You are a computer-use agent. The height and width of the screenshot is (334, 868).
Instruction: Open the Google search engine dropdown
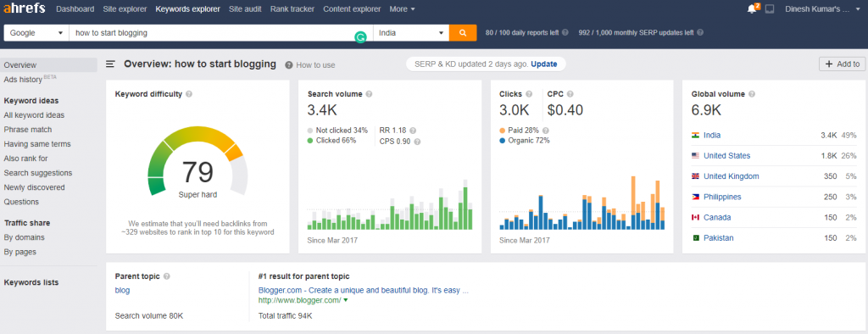click(36, 33)
